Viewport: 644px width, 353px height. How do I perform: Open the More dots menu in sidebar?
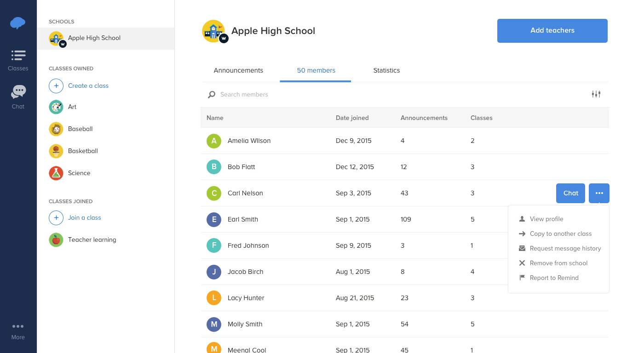[18, 326]
